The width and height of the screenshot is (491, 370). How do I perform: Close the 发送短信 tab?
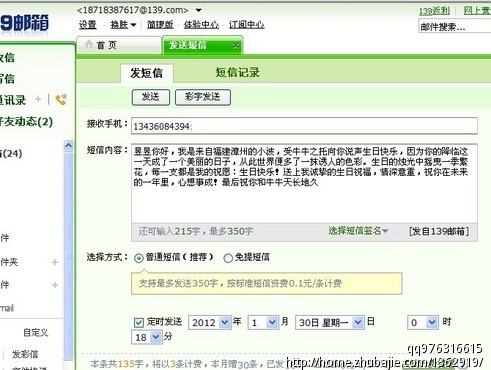[x=235, y=46]
